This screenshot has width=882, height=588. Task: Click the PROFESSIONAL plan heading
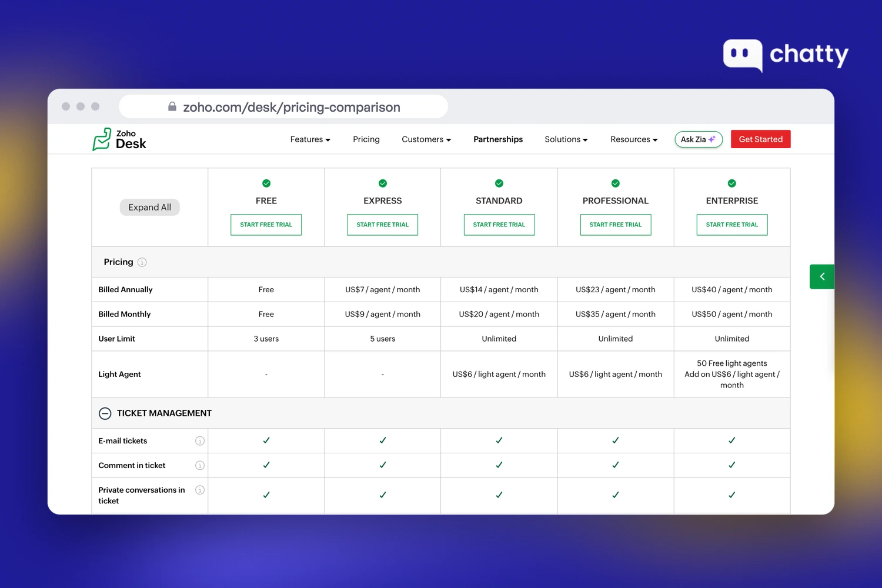(616, 201)
